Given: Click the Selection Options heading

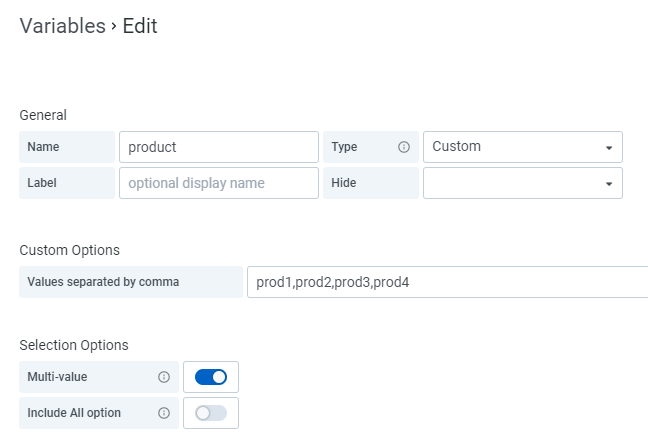Looking at the screenshot, I should tap(74, 345).
